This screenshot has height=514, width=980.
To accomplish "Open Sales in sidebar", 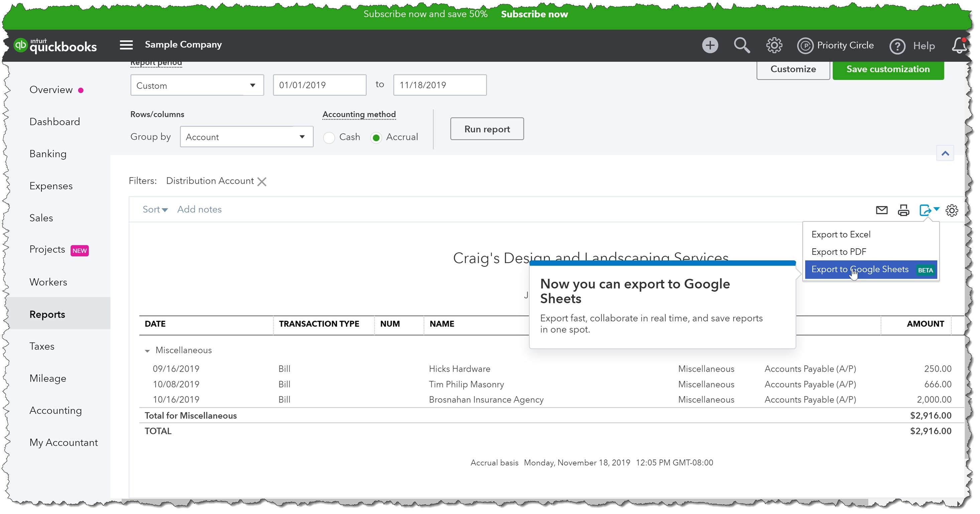I will tap(41, 218).
